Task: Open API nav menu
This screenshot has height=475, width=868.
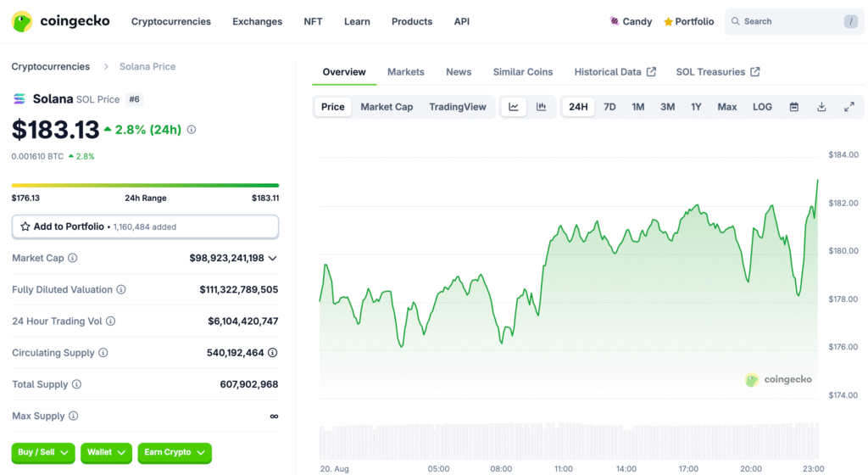Action: pos(462,21)
